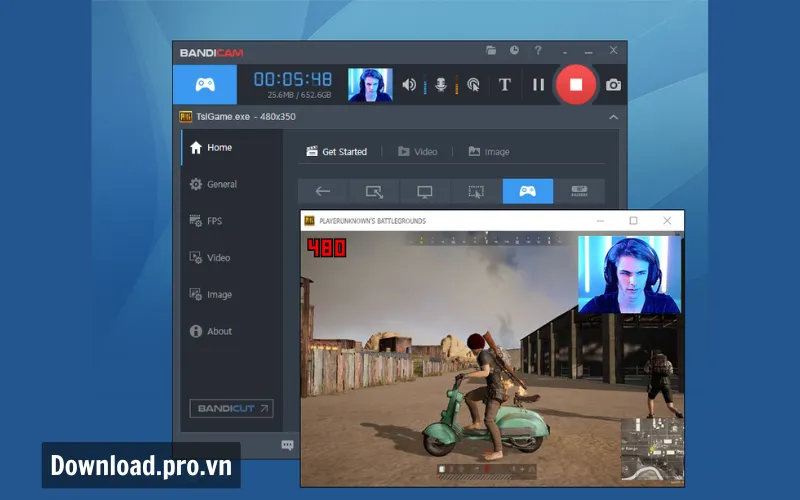Pause the current recording
The image size is (800, 500).
tap(538, 85)
